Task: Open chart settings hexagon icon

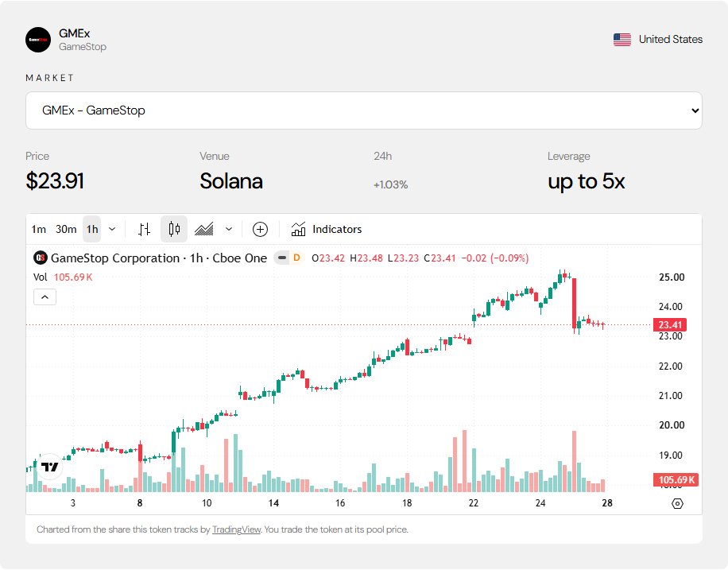Action: [677, 503]
